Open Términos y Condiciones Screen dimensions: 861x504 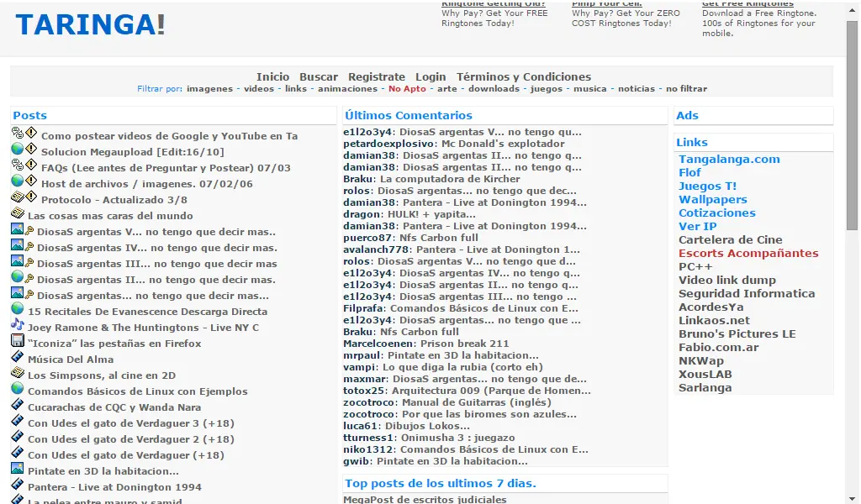point(524,76)
